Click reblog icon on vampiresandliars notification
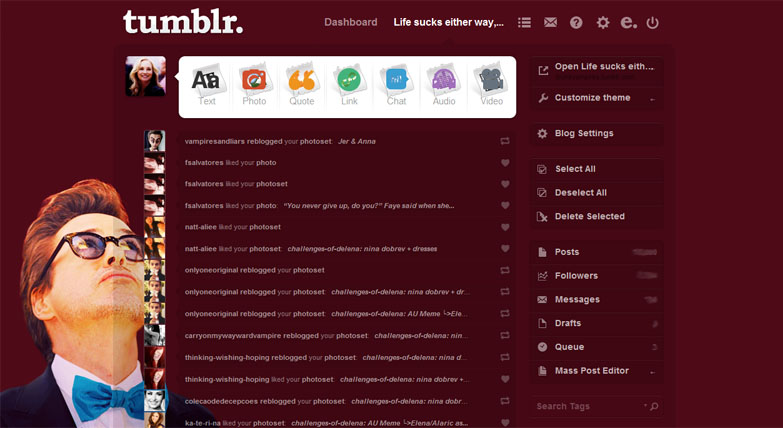Screen dimensions: 783x428 [505, 141]
